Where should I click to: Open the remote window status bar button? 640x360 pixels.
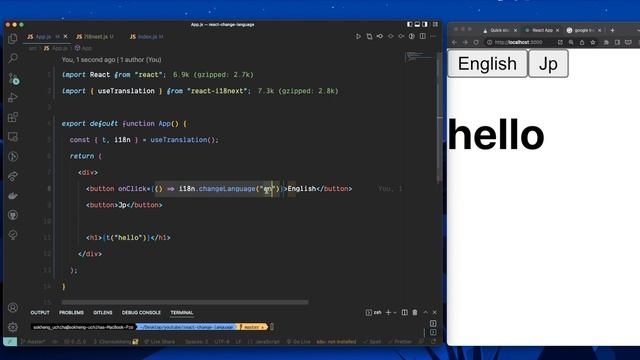click(x=10, y=341)
